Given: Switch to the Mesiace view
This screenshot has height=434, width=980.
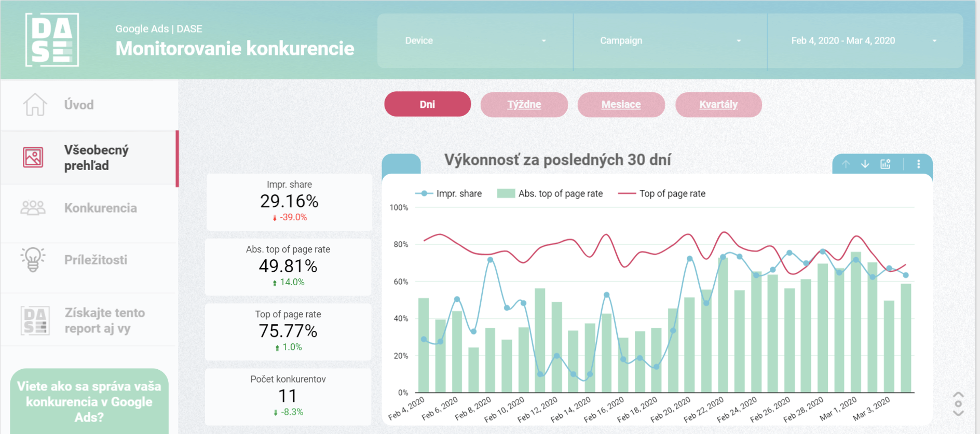Looking at the screenshot, I should 621,104.
